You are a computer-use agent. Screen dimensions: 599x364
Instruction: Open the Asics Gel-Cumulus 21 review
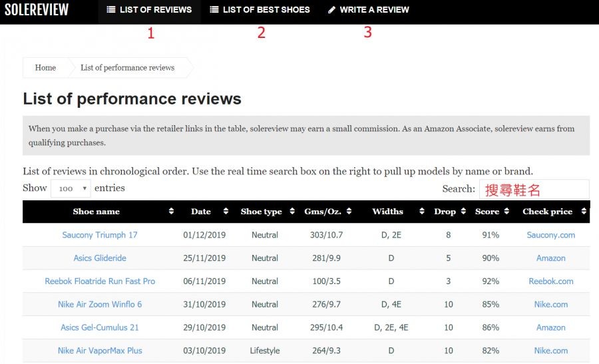pyautogui.click(x=100, y=327)
